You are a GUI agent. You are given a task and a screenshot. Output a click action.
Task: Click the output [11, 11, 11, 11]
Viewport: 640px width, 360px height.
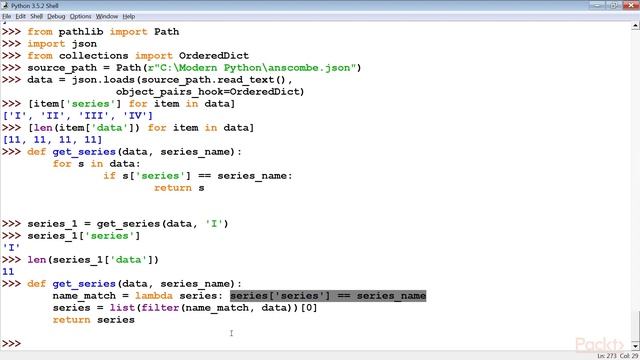(52, 140)
